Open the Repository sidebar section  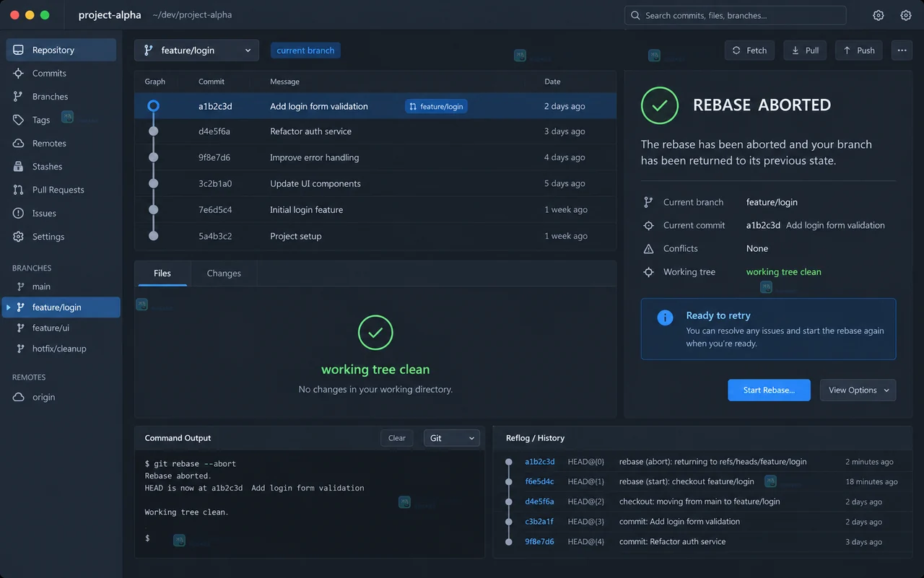point(61,50)
